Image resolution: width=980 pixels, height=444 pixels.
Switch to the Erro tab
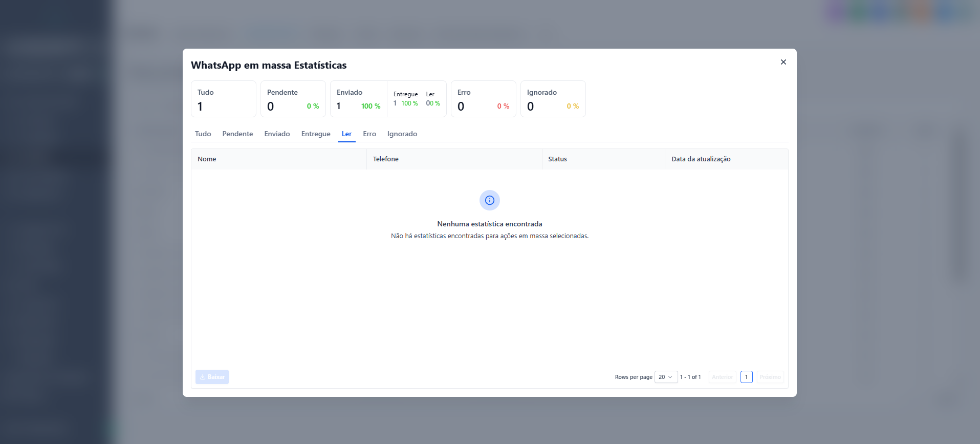pos(369,134)
